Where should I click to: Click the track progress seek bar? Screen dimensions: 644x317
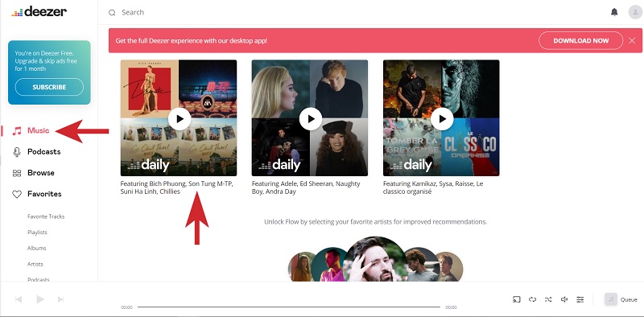coord(289,307)
